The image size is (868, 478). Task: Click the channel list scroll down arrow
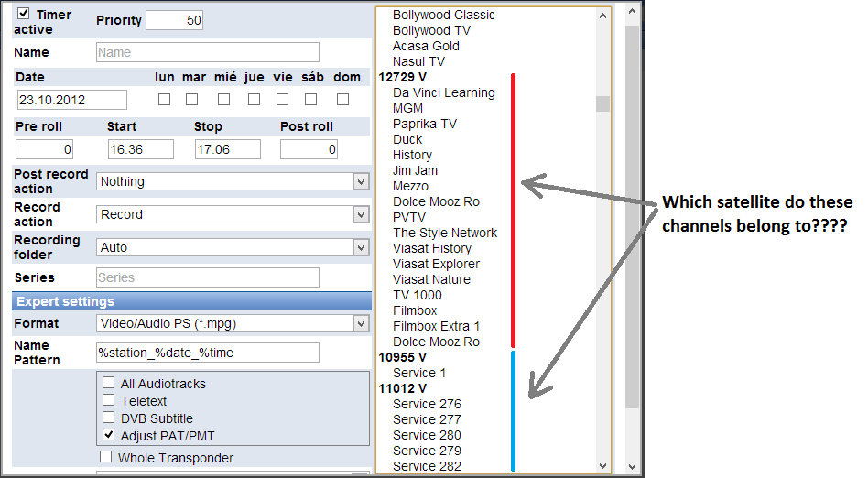tap(602, 465)
